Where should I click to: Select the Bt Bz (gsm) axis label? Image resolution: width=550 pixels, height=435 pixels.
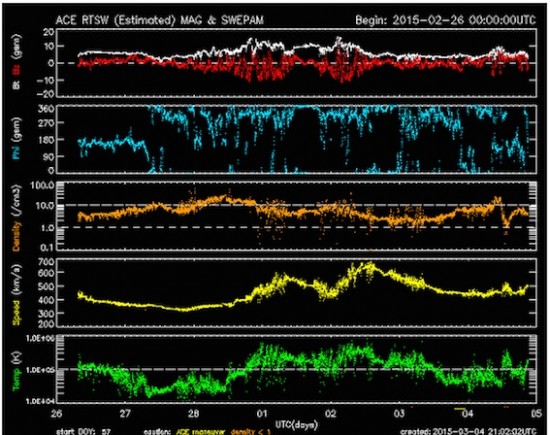click(16, 62)
